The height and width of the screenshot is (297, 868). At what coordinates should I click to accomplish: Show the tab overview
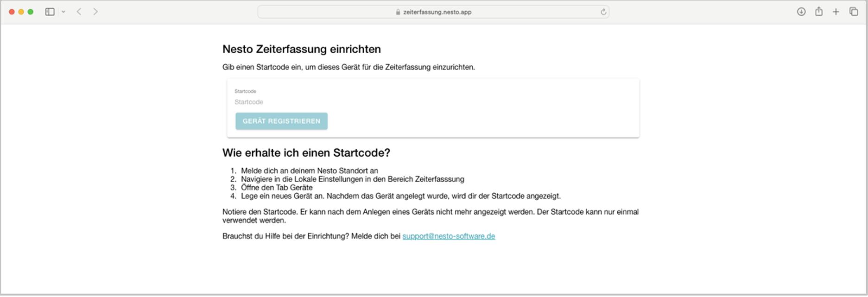coord(854,12)
